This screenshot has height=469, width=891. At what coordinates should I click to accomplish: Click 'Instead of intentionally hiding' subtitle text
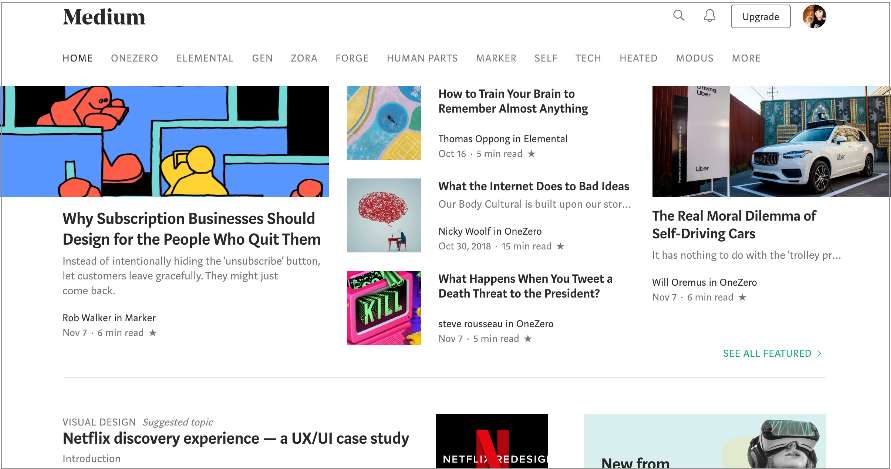click(191, 276)
